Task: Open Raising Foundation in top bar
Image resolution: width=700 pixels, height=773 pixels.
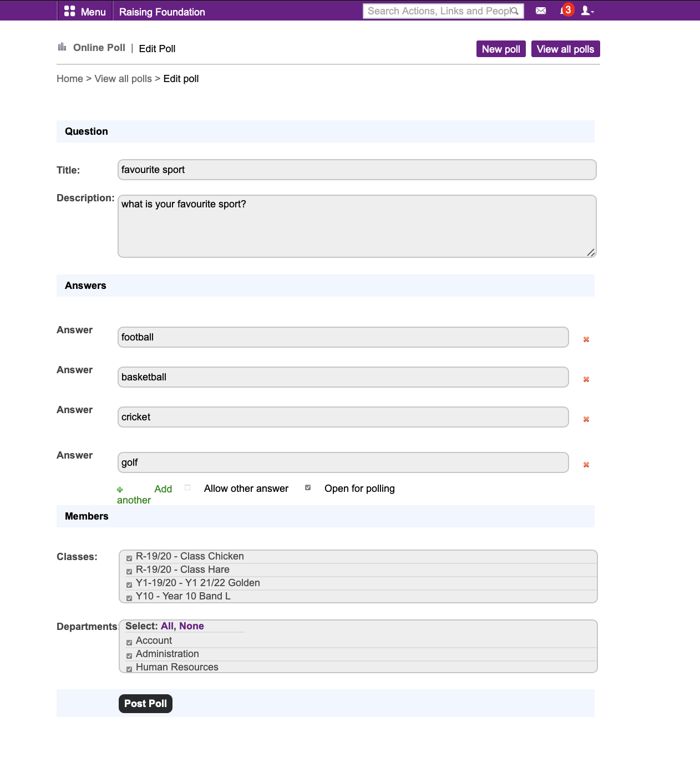Action: coord(162,12)
